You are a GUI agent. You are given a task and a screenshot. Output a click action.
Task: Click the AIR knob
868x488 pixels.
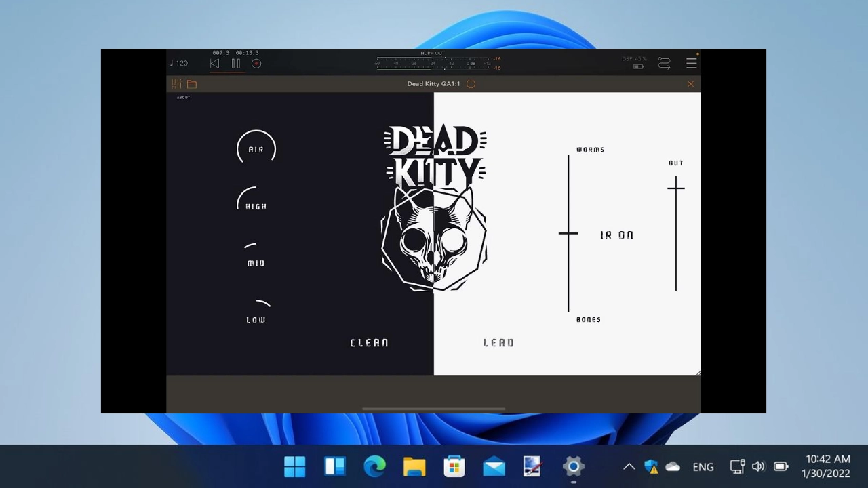[256, 148]
